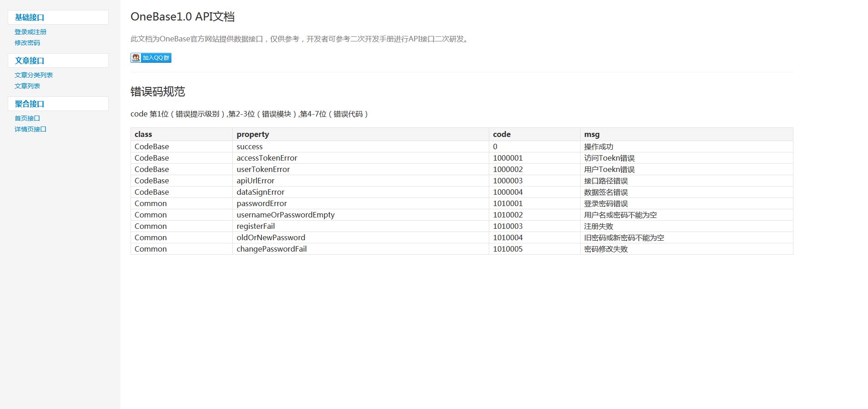Click the class column header
868x409 pixels.
181,134
